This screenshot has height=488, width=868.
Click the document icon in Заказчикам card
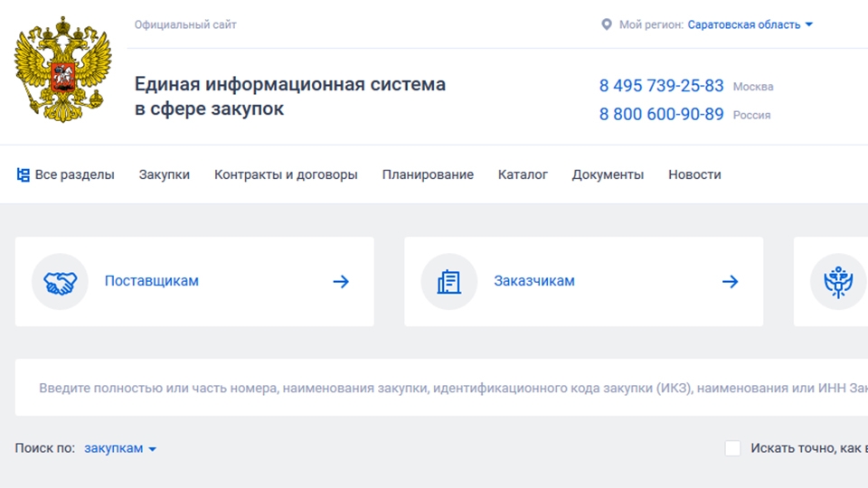pos(449,282)
